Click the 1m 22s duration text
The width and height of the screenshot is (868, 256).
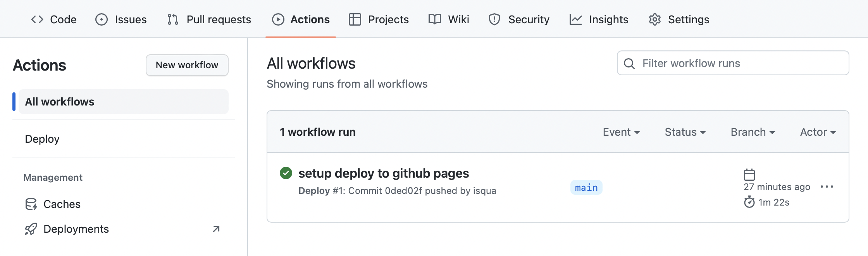pos(774,202)
